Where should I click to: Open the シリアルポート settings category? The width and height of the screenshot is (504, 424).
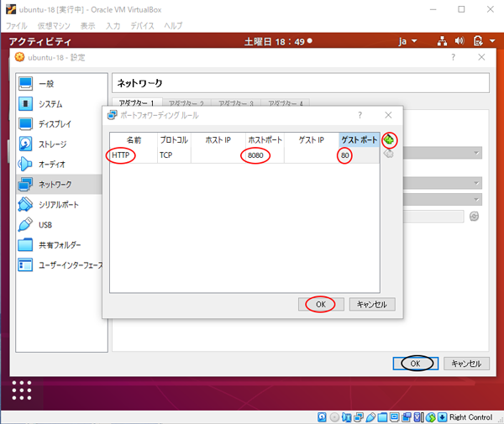click(59, 205)
